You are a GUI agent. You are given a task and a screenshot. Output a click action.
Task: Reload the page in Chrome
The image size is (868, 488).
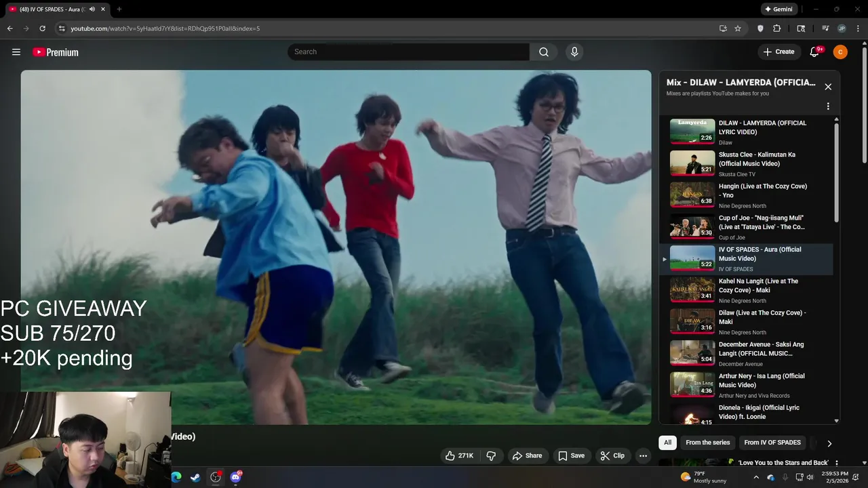(x=42, y=28)
